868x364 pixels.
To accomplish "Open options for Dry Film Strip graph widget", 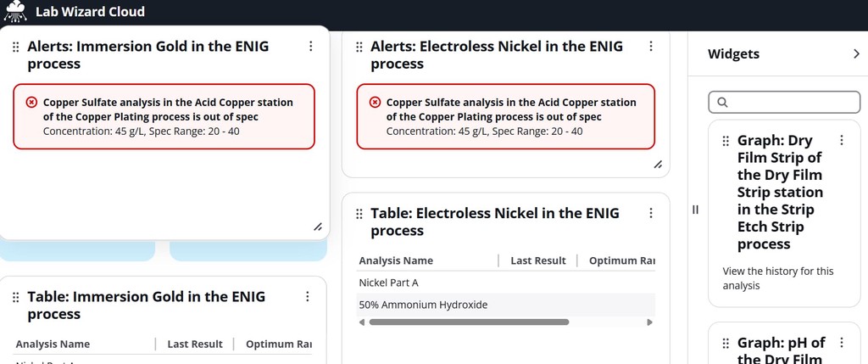I will pos(841,141).
